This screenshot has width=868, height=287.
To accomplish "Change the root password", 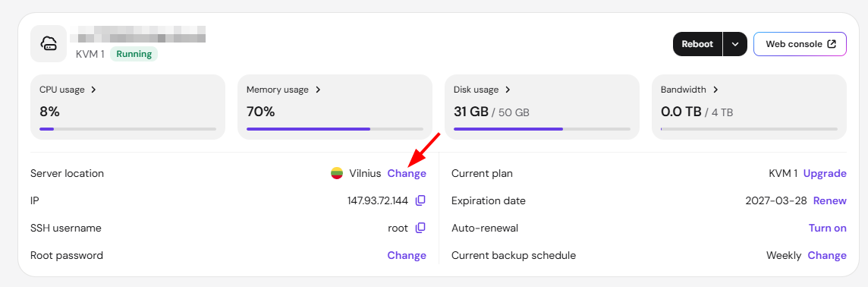I will point(407,255).
